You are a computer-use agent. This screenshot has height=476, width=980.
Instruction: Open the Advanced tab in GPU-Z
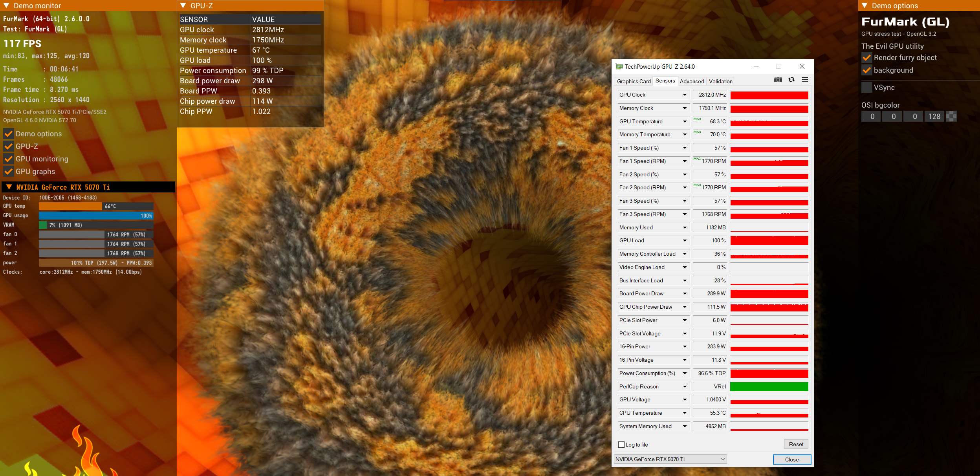pyautogui.click(x=692, y=81)
